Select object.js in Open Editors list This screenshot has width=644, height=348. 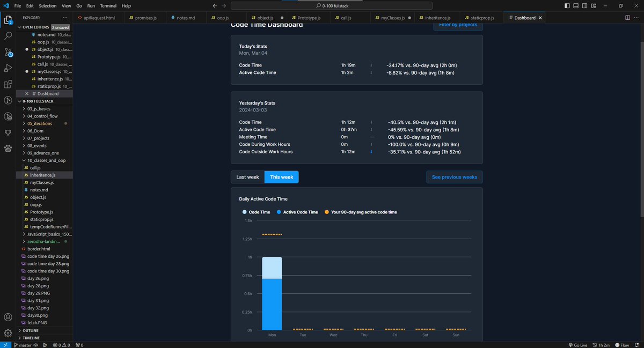[44, 49]
